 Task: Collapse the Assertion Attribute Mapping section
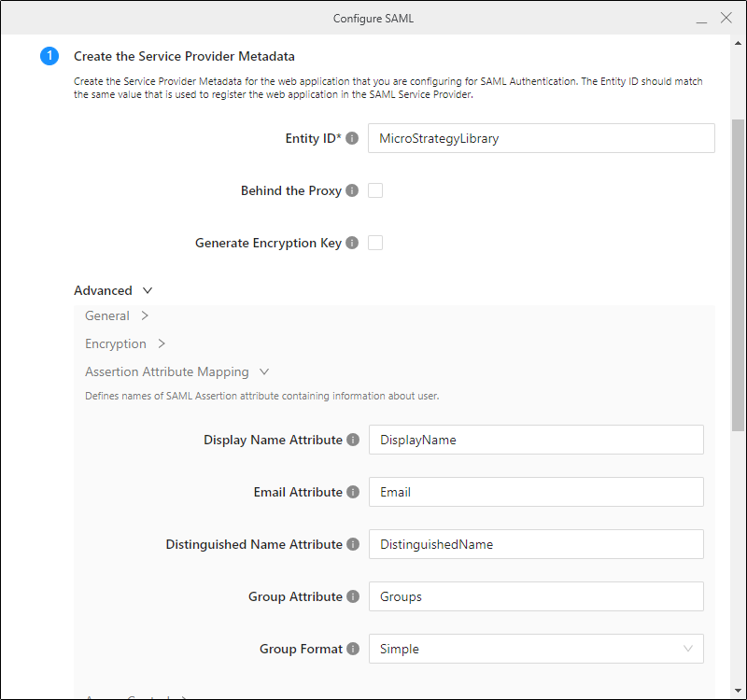point(176,371)
